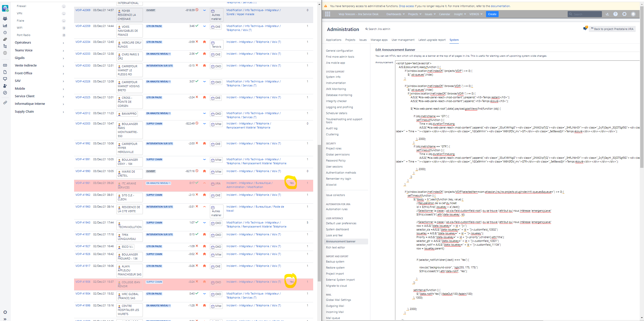The image size is (644, 321).
Task: Open the reports bar-chart icon in sidebar
Action: 5,26
